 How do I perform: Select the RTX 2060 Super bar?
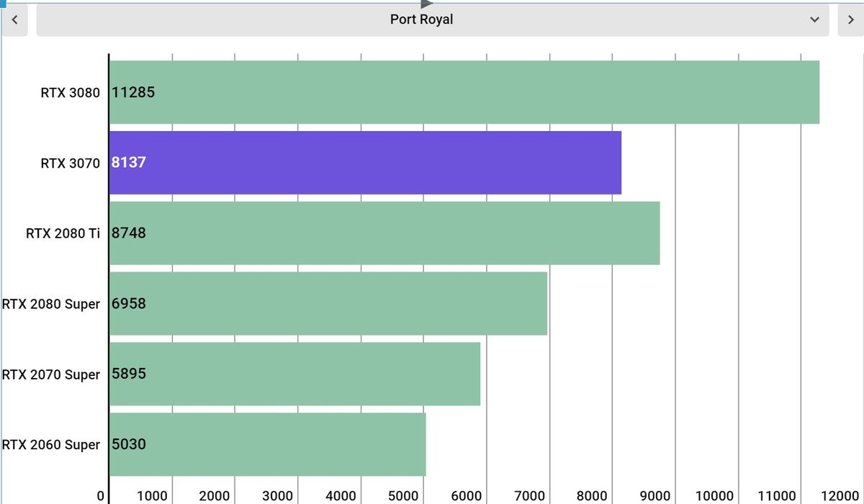point(268,444)
